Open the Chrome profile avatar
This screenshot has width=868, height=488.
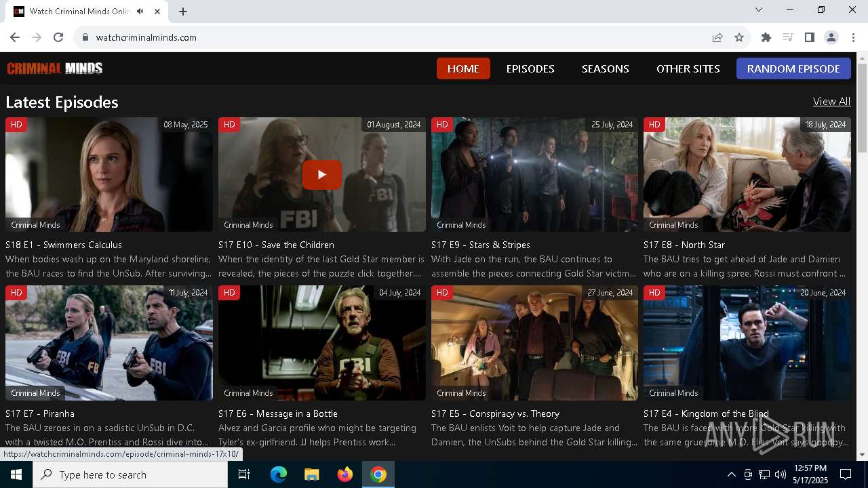(x=831, y=37)
